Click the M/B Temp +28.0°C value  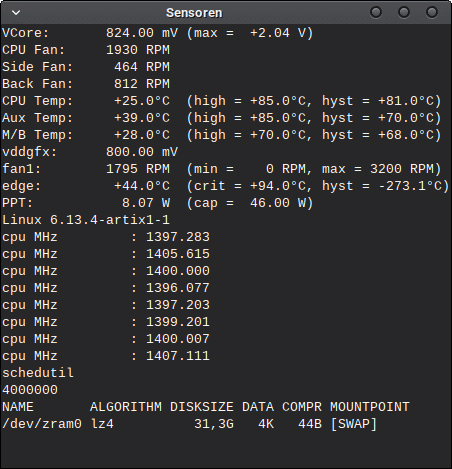pos(142,135)
